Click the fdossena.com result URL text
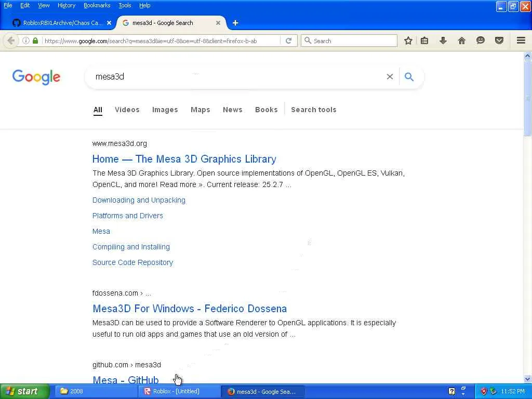Viewport: 532px width, 399px height. 122,293
